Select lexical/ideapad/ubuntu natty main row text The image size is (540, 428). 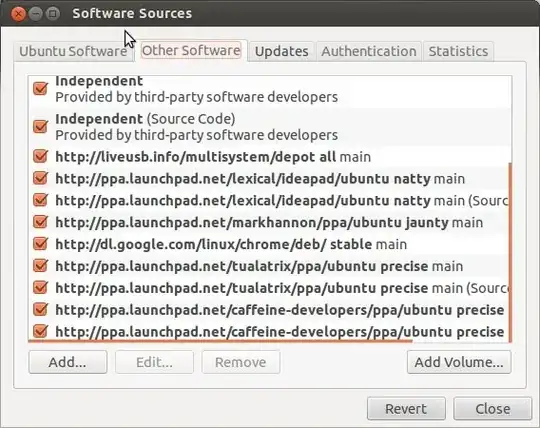pos(260,179)
